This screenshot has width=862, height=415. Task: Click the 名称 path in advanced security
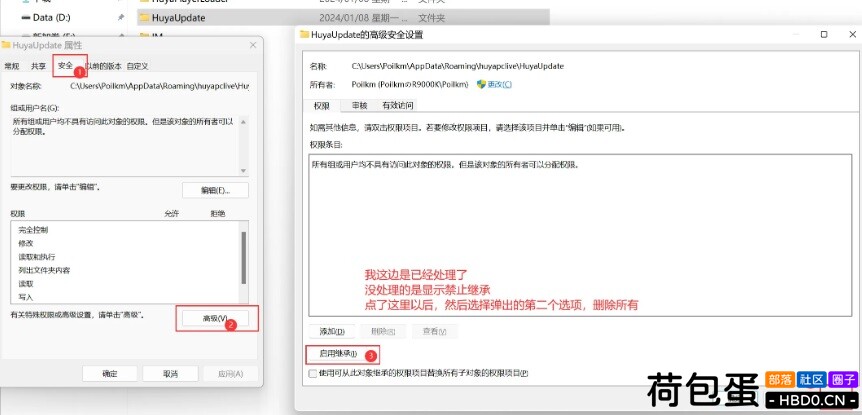coord(457,66)
